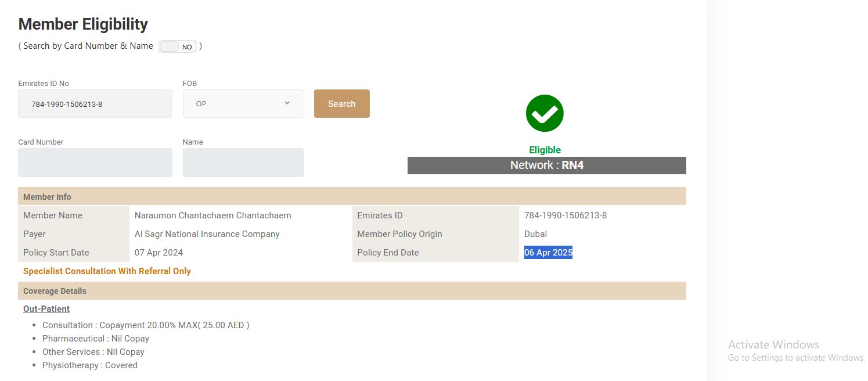Click the Name input field
Viewport: 868px width, 381px height.
pos(243,163)
